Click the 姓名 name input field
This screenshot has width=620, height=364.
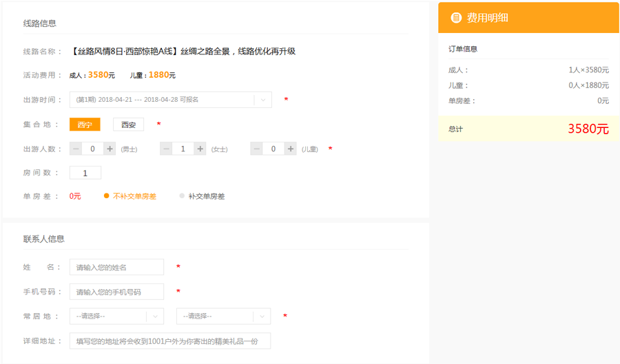click(x=116, y=267)
